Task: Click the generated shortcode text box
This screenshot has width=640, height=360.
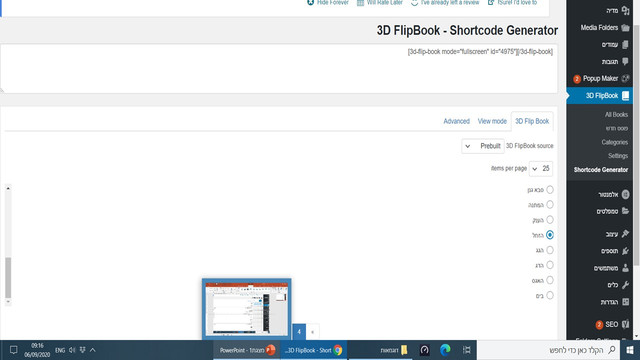Action: tap(279, 69)
